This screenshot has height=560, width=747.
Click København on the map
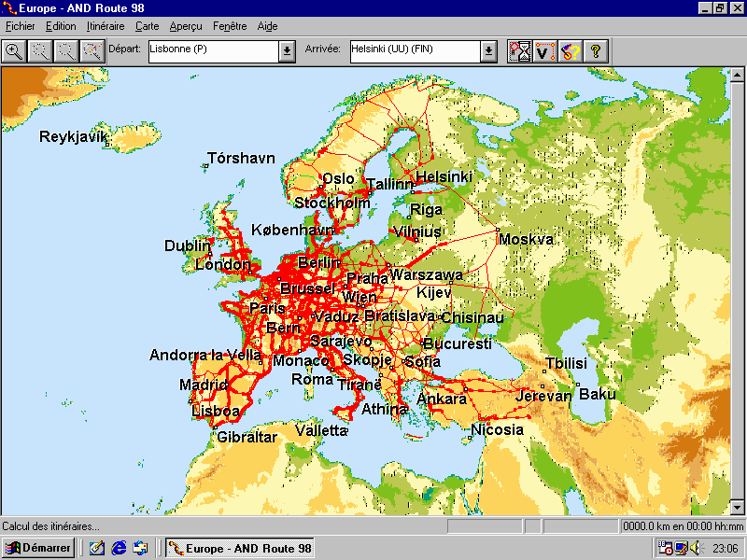293,230
